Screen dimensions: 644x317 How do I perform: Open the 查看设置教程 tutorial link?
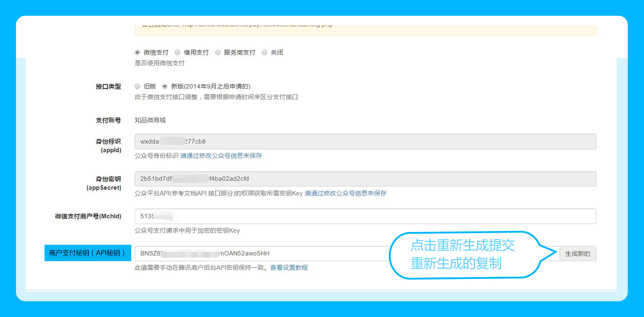coord(289,268)
